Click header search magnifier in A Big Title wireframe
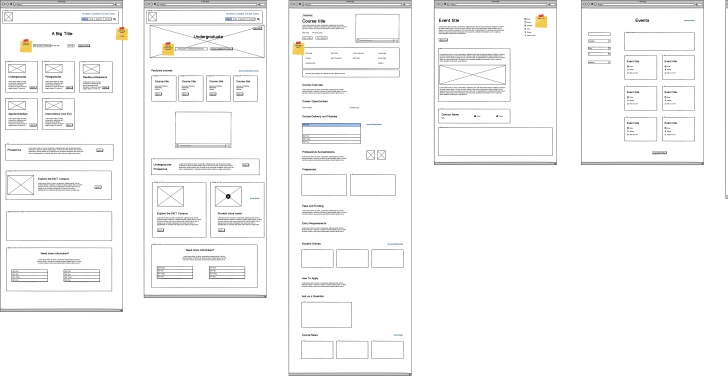The height and width of the screenshot is (376, 728). [115, 19]
